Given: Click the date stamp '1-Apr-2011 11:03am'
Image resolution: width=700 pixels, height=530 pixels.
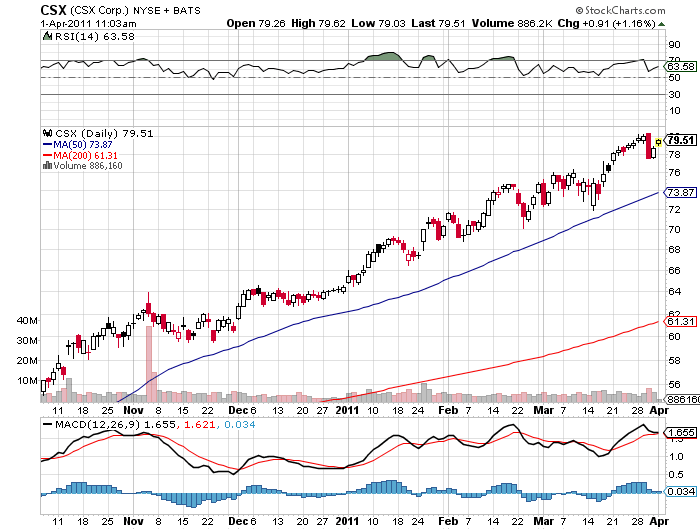Looking at the screenshot, I should (88, 24).
